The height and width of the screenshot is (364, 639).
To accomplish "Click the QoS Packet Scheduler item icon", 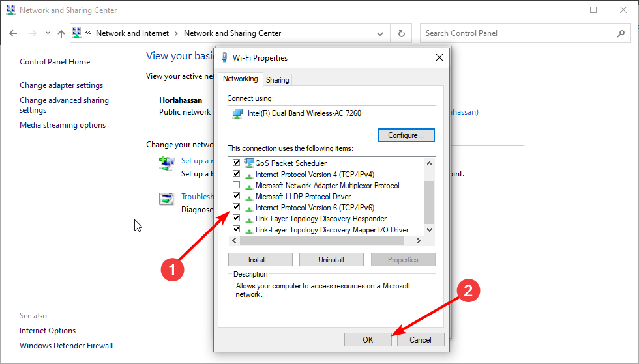I will click(x=249, y=163).
